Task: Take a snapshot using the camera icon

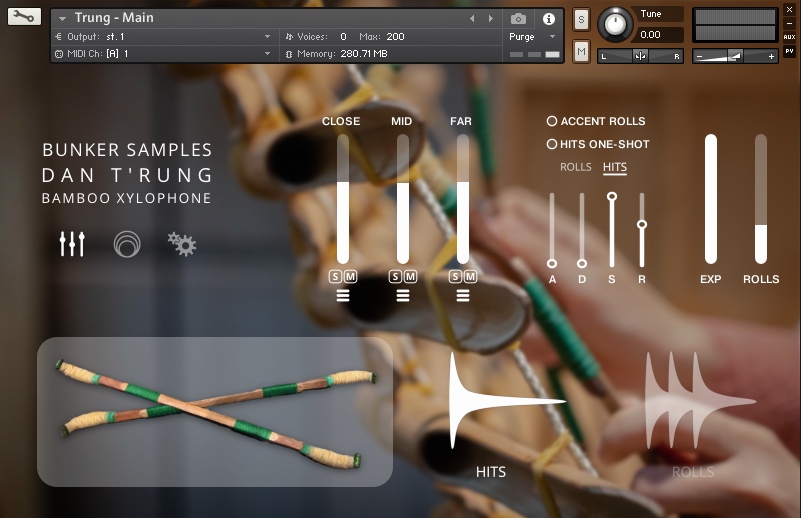Action: pyautogui.click(x=518, y=18)
